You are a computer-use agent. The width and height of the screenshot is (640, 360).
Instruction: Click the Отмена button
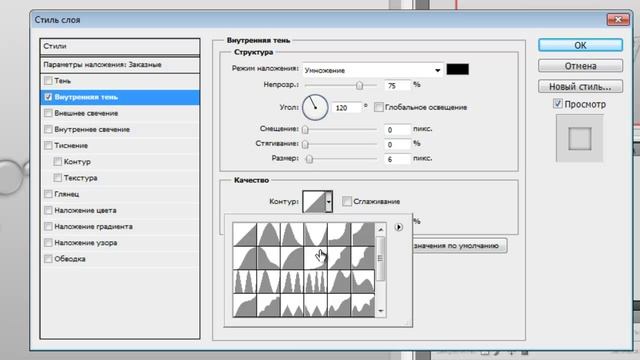(x=580, y=66)
